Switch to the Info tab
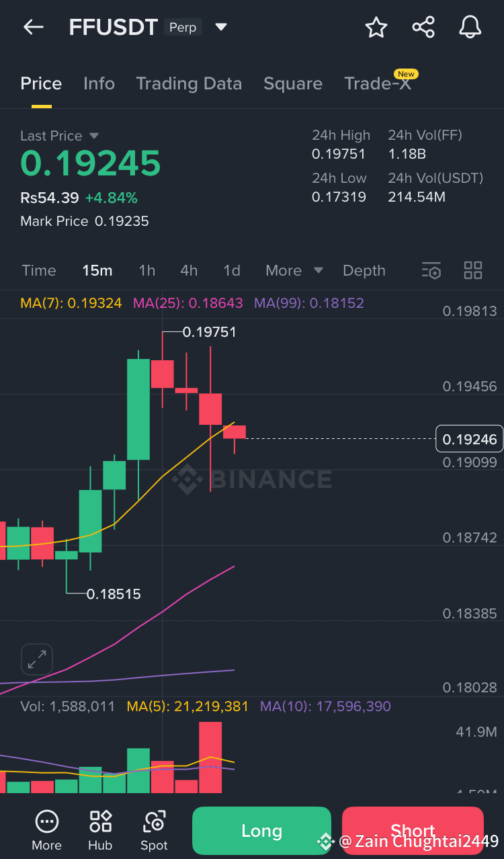Screen dimensions: 504x859 [x=99, y=83]
